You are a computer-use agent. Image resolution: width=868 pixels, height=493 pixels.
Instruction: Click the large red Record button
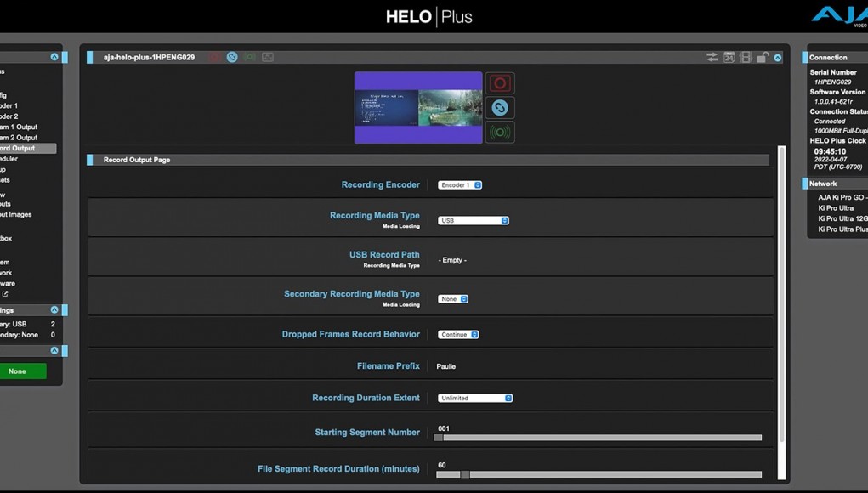pos(500,83)
